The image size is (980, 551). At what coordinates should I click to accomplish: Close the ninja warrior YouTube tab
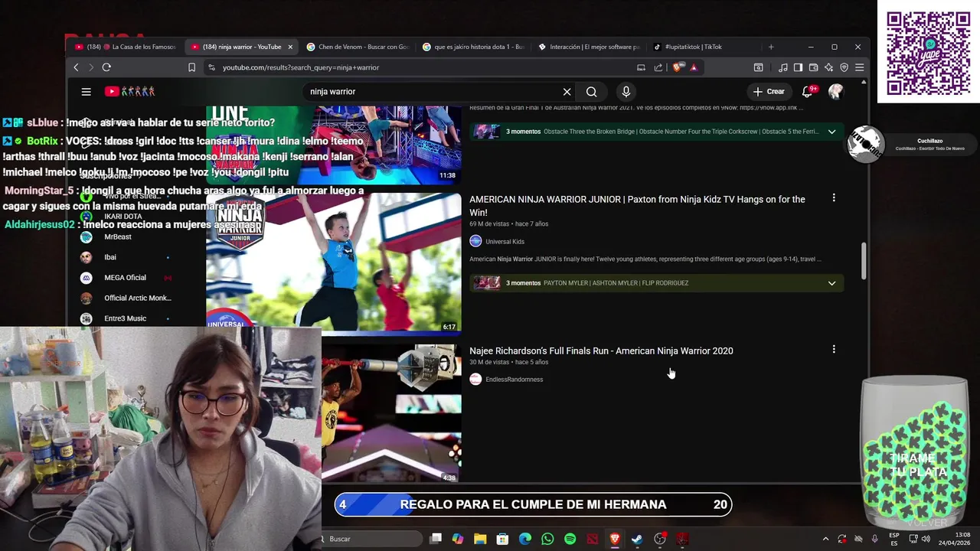[x=290, y=47]
